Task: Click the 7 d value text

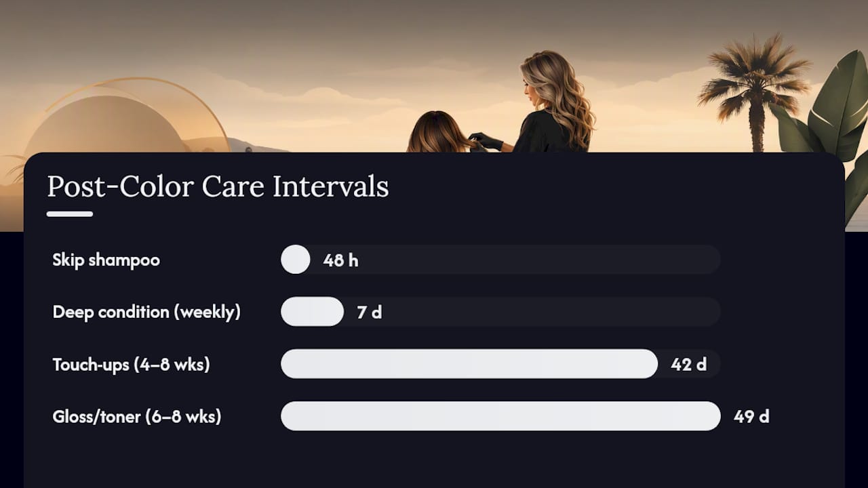Action: click(x=370, y=312)
